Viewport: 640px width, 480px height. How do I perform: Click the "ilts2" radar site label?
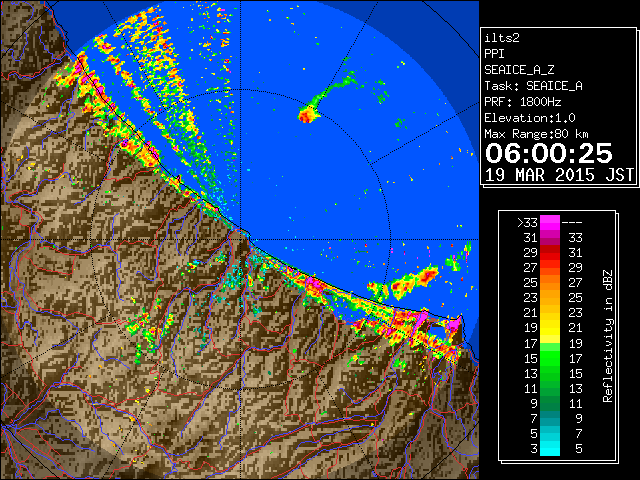(502, 38)
